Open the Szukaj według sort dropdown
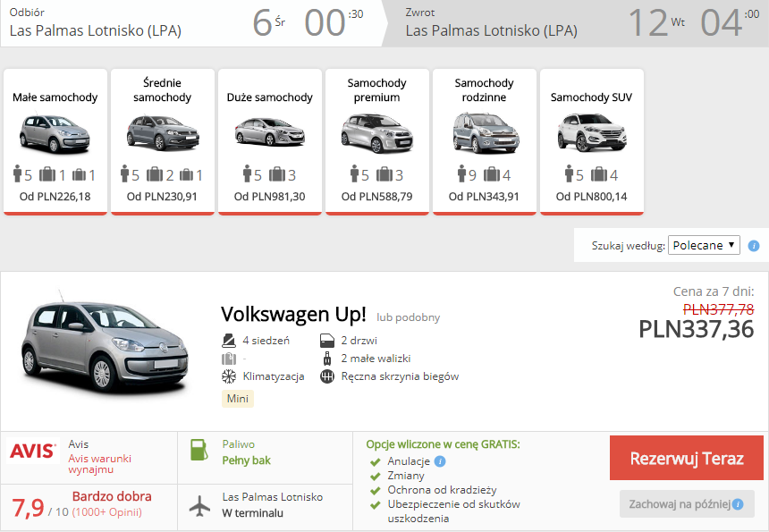 (x=704, y=245)
